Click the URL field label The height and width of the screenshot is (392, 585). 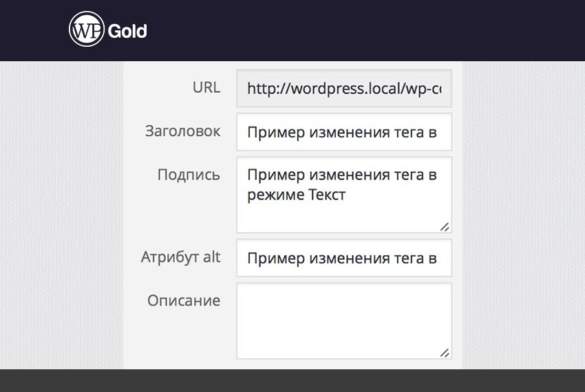206,87
